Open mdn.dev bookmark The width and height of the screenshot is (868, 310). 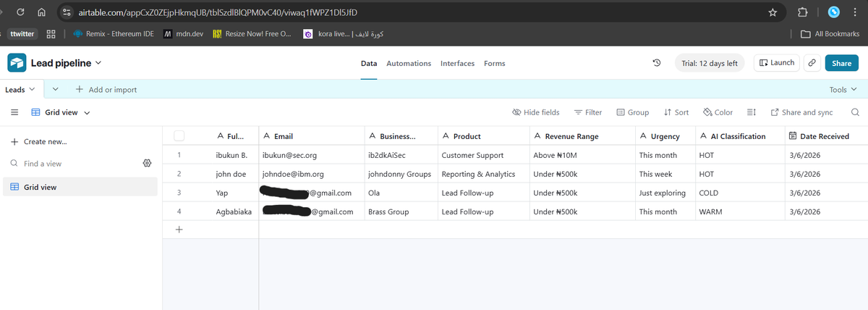click(183, 34)
